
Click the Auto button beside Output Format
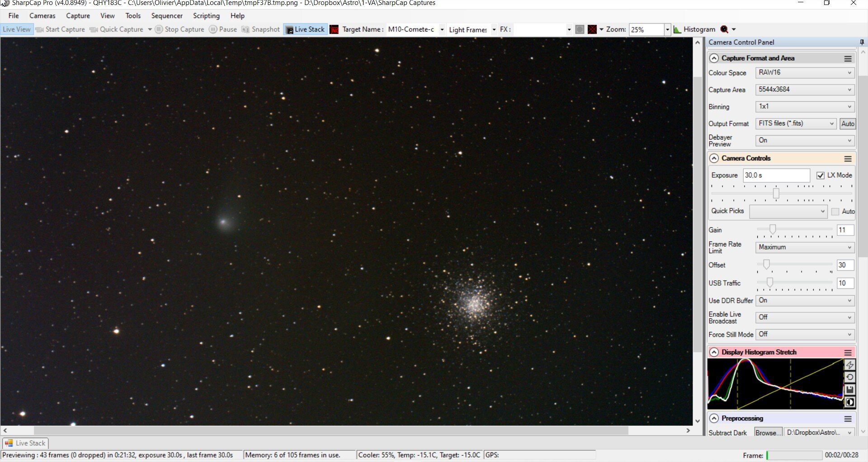[848, 124]
